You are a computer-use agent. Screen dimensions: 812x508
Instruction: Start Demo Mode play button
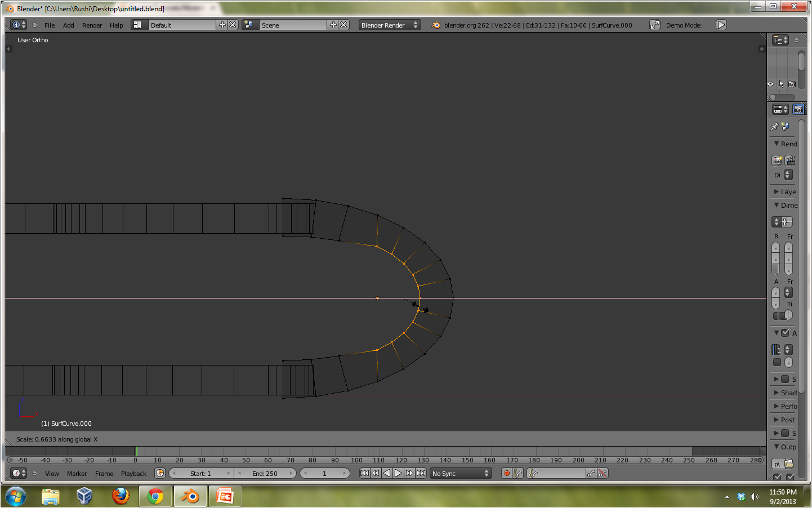pos(721,25)
